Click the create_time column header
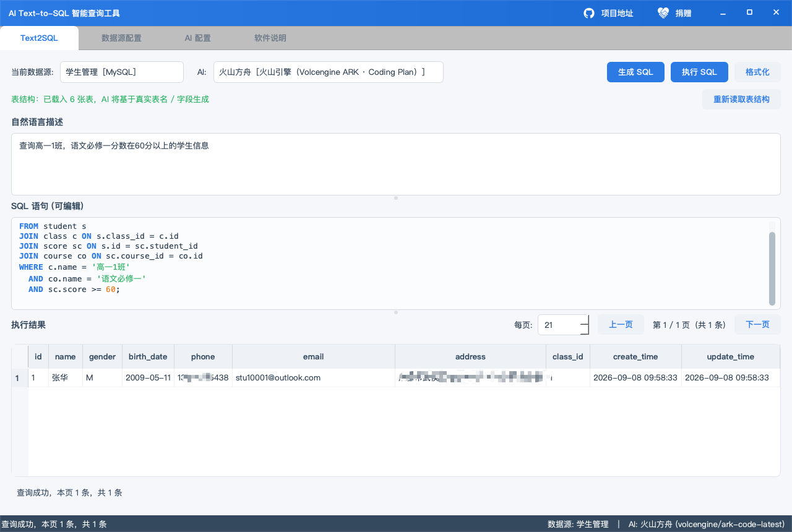This screenshot has height=532, width=792. [635, 356]
